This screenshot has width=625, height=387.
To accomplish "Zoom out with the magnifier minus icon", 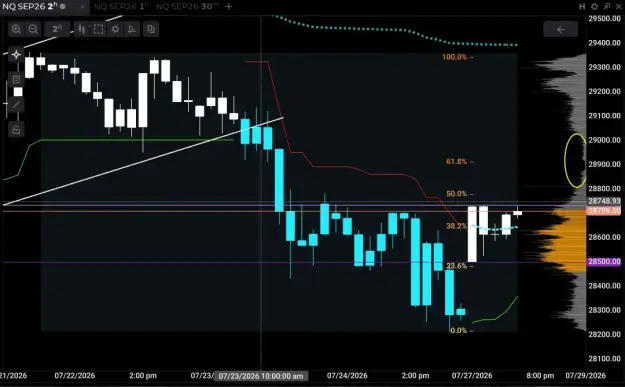I will coord(33,29).
